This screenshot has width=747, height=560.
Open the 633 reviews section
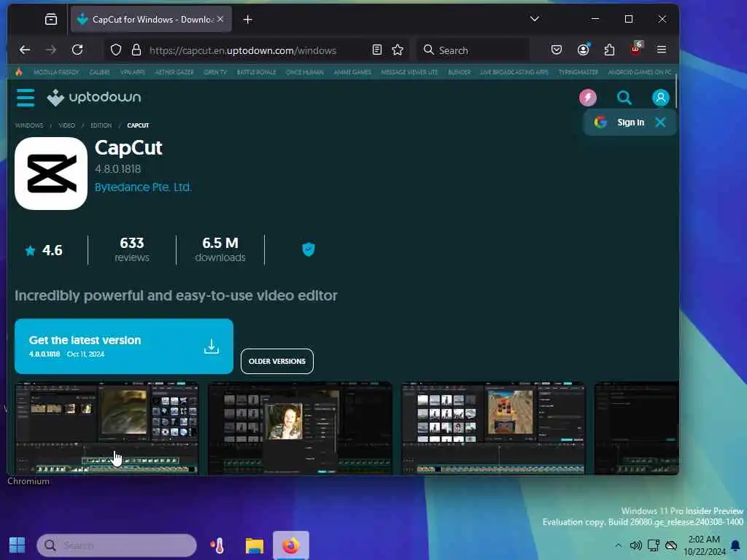click(x=132, y=249)
